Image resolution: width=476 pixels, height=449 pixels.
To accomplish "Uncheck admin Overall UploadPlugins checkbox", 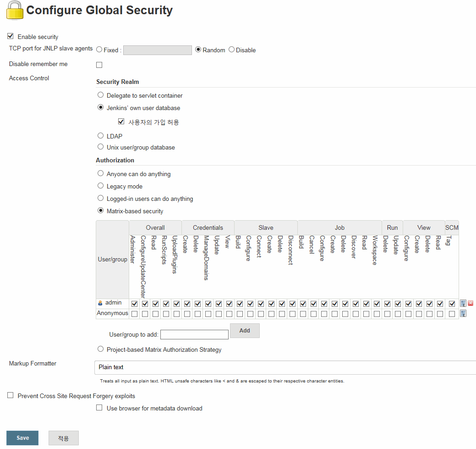I will 177,304.
